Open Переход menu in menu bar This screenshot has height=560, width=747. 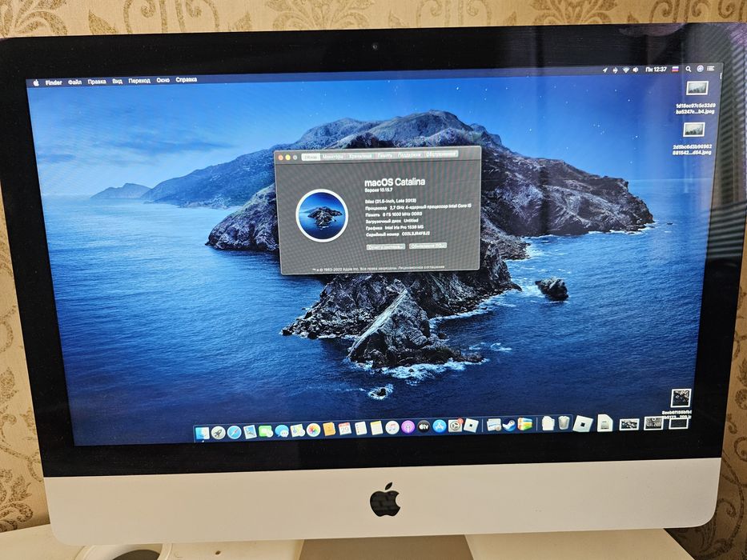(139, 81)
